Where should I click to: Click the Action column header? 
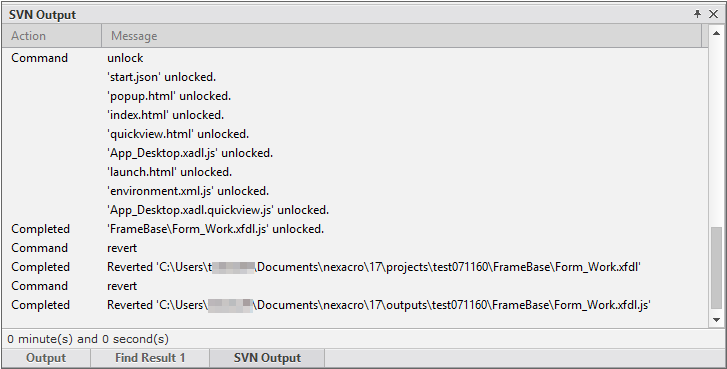(x=51, y=36)
